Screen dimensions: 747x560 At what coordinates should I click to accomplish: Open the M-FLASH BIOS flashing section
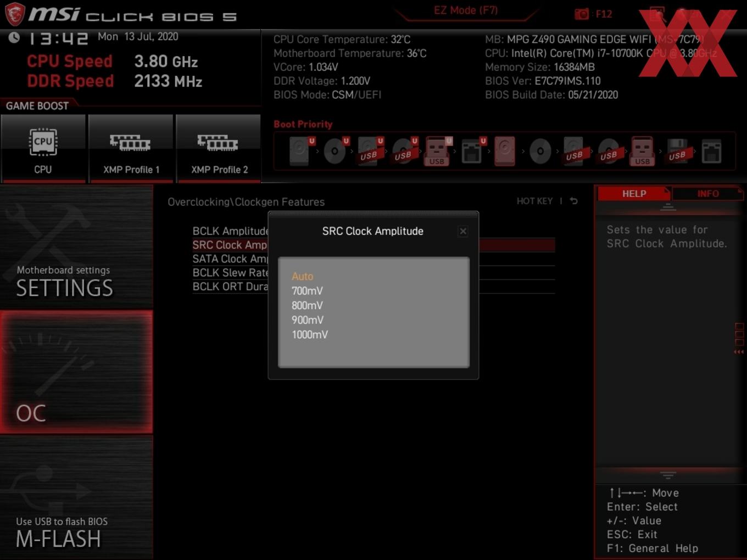click(x=76, y=497)
